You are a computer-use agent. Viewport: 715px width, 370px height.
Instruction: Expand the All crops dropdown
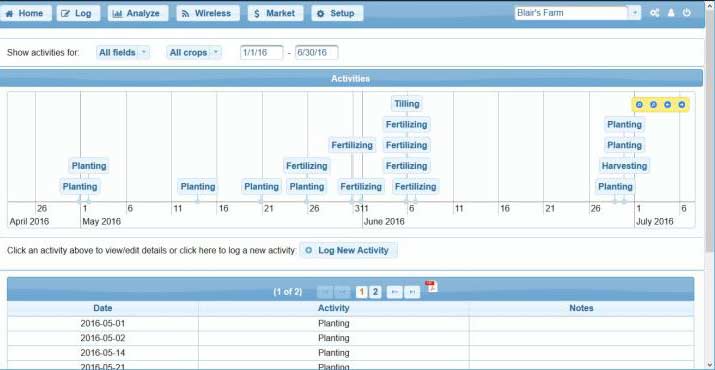click(x=194, y=52)
